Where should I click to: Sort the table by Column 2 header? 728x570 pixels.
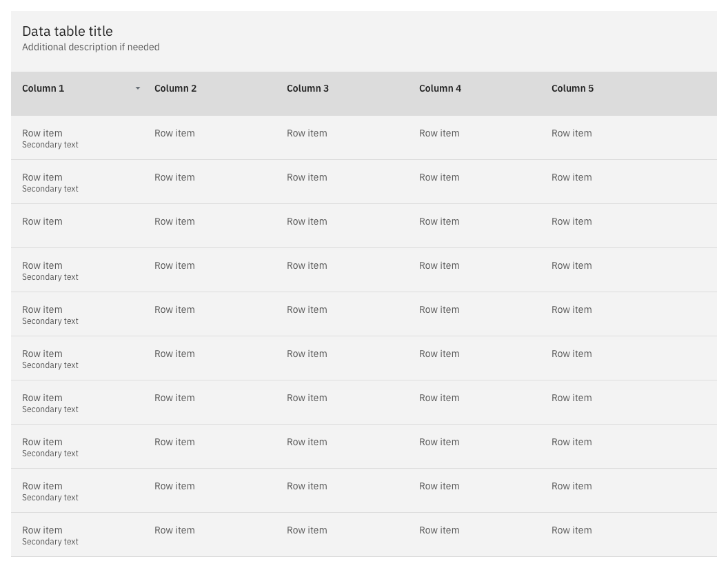(175, 88)
